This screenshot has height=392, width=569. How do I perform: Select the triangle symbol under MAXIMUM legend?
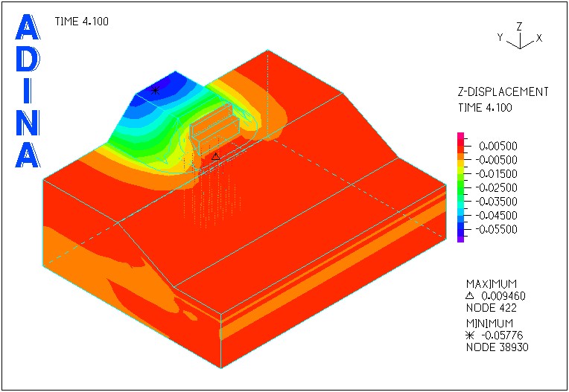[x=471, y=295]
